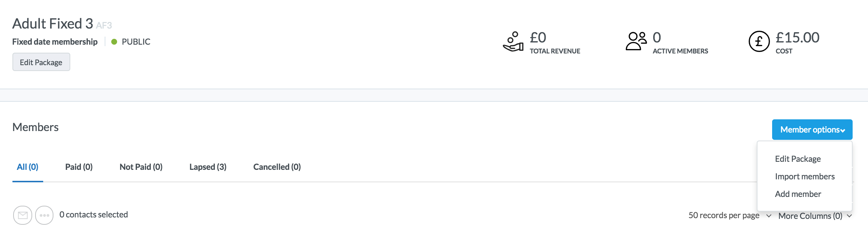Show the Cancelled (0) tab
868x235 pixels.
click(x=277, y=167)
